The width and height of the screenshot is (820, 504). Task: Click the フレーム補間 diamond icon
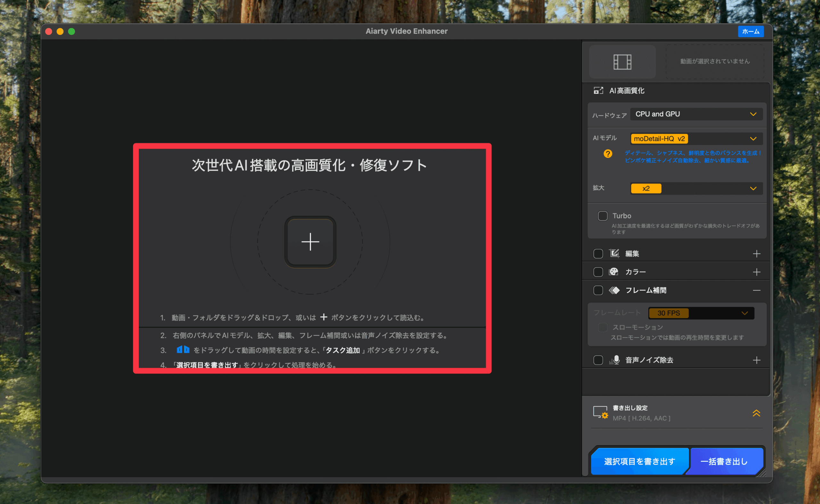(x=614, y=290)
